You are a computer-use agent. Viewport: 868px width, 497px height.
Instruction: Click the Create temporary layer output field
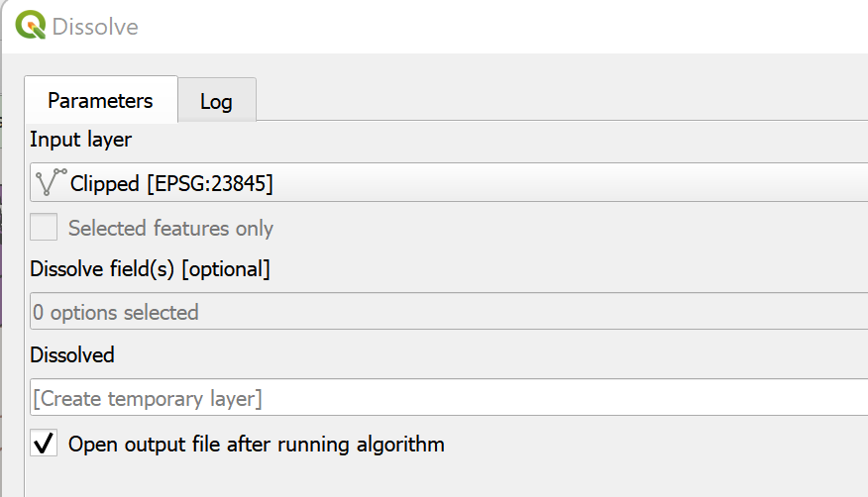(448, 399)
